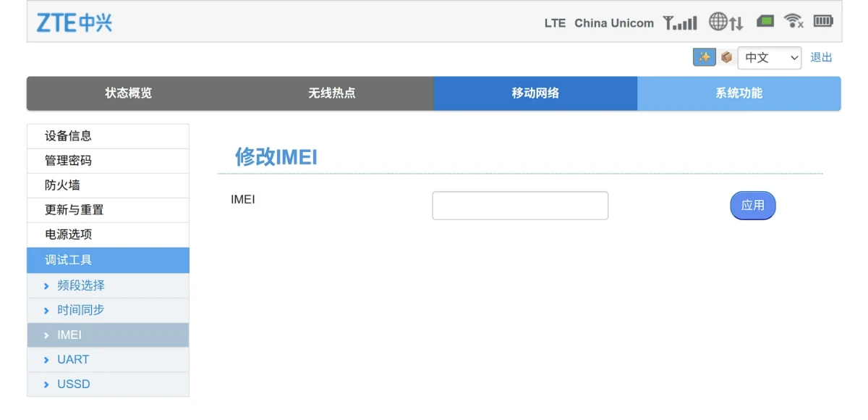868x420 pixels.
Task: Click the China Unicom carrier name
Action: pyautogui.click(x=614, y=23)
